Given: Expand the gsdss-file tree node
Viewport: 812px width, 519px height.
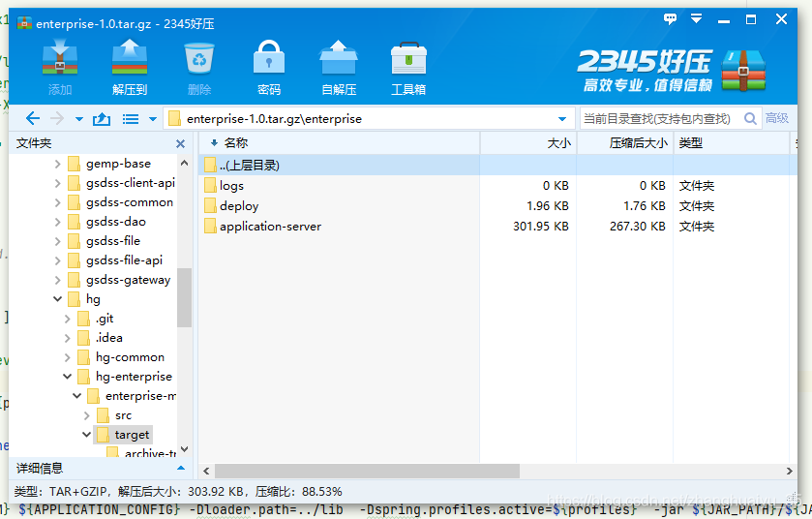Looking at the screenshot, I should [57, 241].
